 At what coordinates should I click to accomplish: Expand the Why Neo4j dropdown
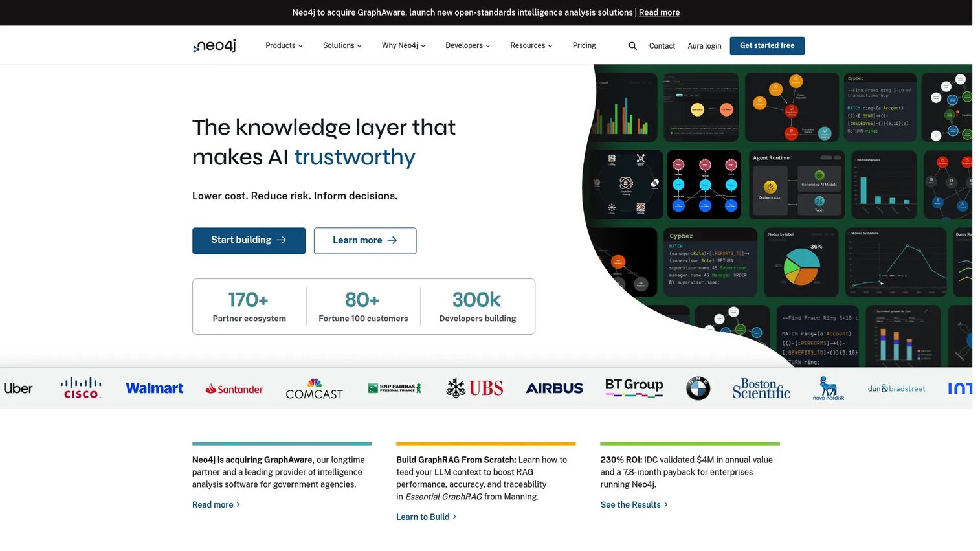click(403, 45)
